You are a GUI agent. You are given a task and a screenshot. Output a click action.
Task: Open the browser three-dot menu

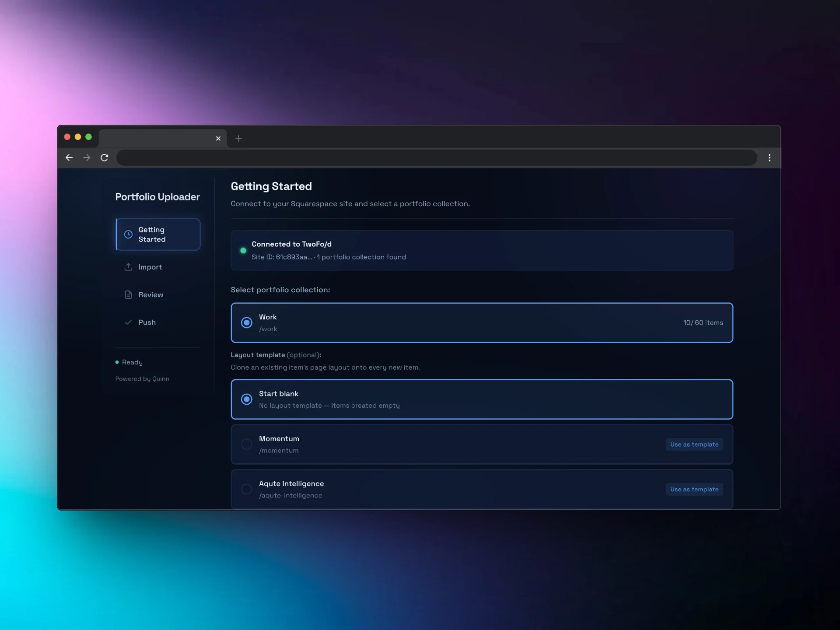pos(769,157)
